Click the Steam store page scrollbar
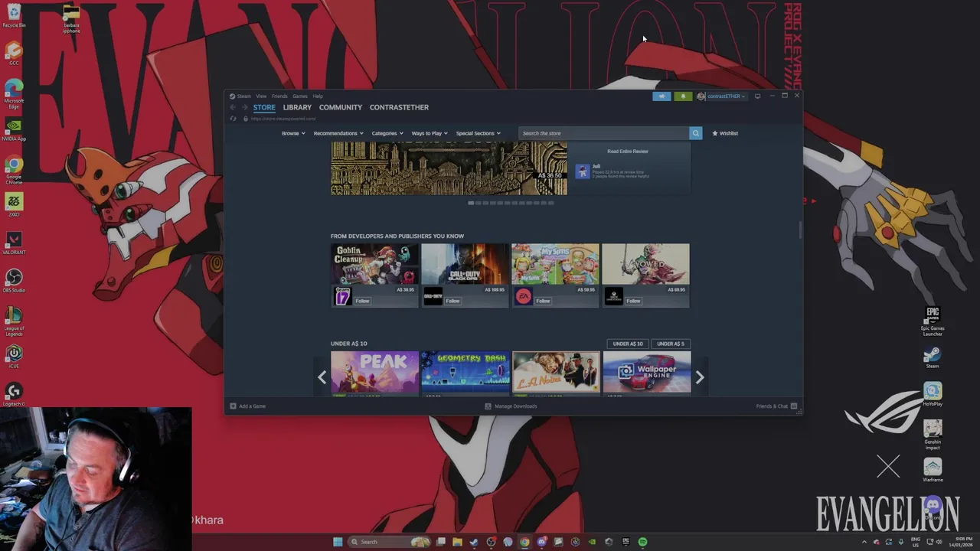Screen dimensions: 980x551 tap(800, 230)
